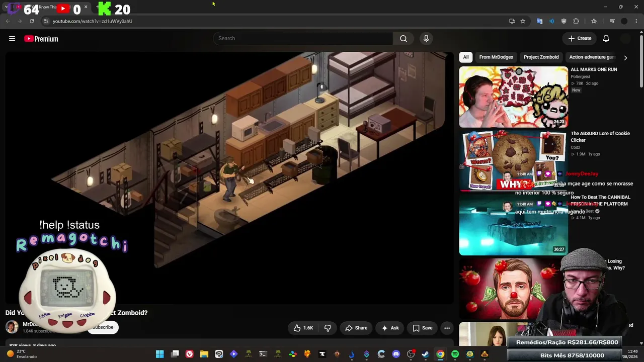Start voice search with the microphone
The width and height of the screenshot is (644, 362).
(x=426, y=39)
